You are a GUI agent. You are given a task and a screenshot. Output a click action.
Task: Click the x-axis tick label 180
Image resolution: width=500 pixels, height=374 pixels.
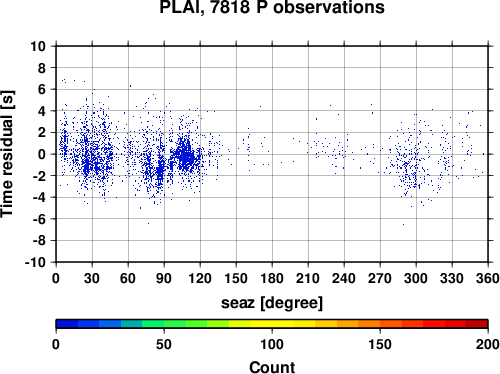(272, 278)
